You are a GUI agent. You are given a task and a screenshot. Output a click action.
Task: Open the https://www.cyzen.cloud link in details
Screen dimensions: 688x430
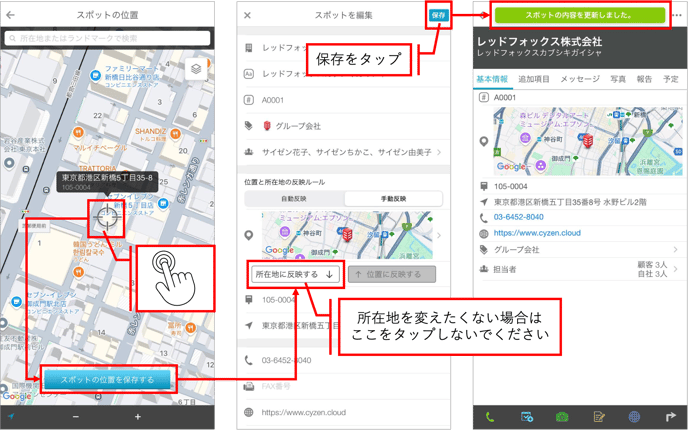pos(537,233)
